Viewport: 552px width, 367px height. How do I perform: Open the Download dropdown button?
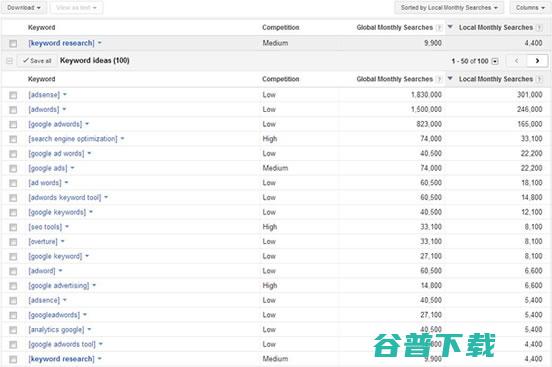point(24,7)
